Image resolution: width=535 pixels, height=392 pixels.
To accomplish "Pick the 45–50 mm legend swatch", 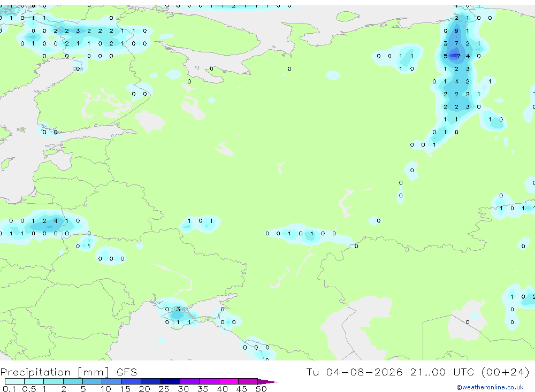I will (248, 381).
